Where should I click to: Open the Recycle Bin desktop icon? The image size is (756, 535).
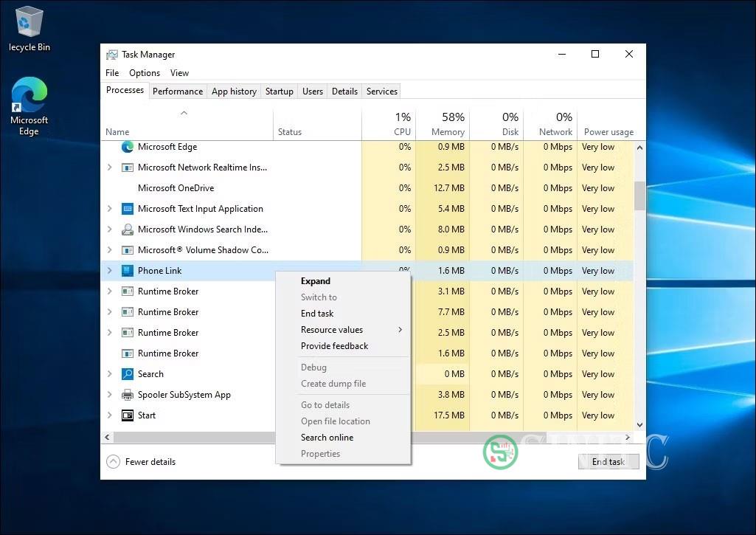pyautogui.click(x=29, y=28)
